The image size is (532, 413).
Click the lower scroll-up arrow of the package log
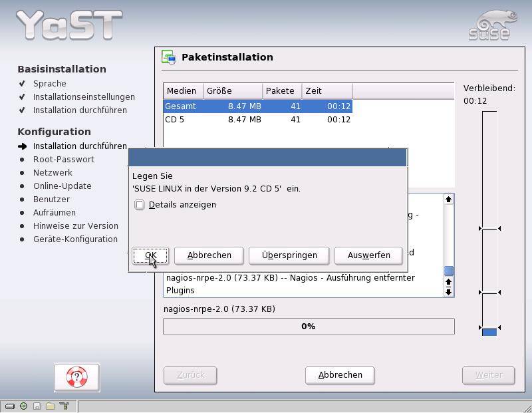(448, 283)
